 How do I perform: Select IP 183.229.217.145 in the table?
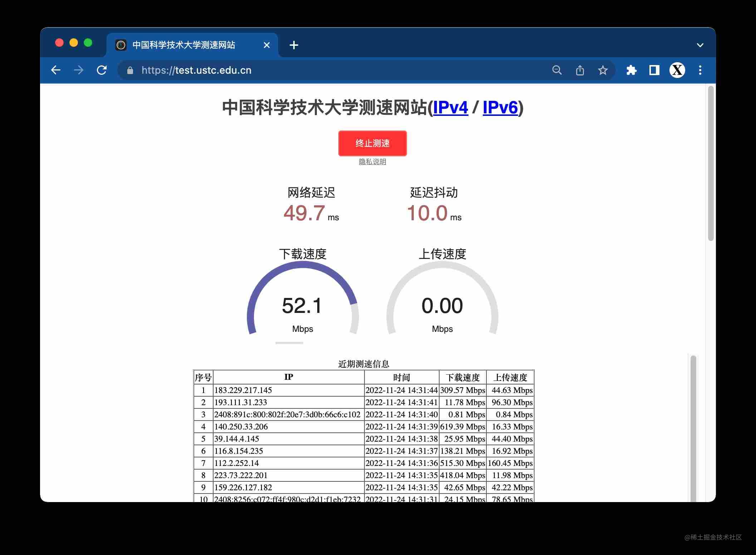click(243, 390)
